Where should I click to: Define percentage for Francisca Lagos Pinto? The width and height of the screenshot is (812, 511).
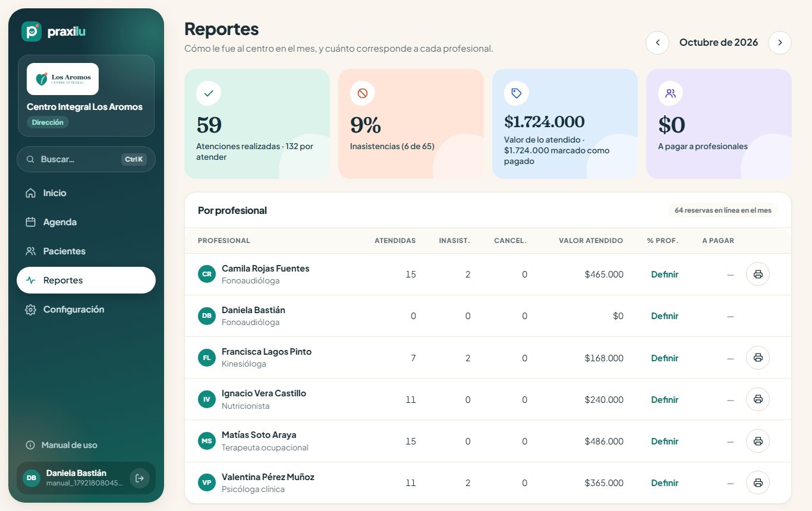[665, 358]
